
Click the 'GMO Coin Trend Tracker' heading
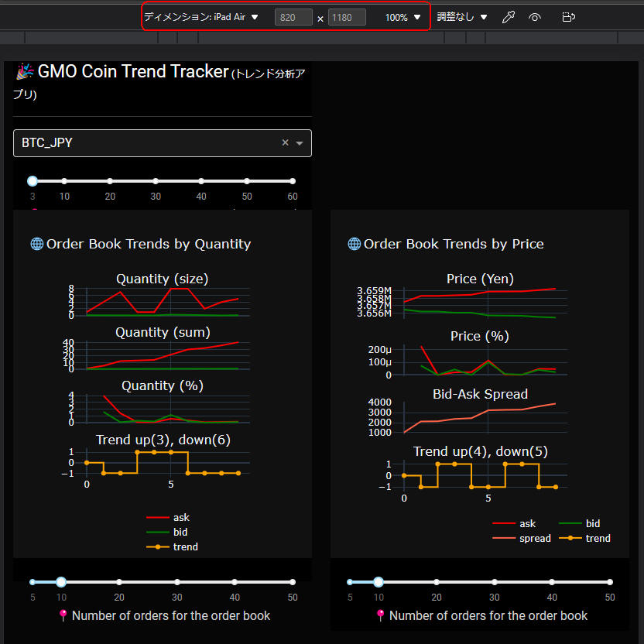click(x=133, y=71)
